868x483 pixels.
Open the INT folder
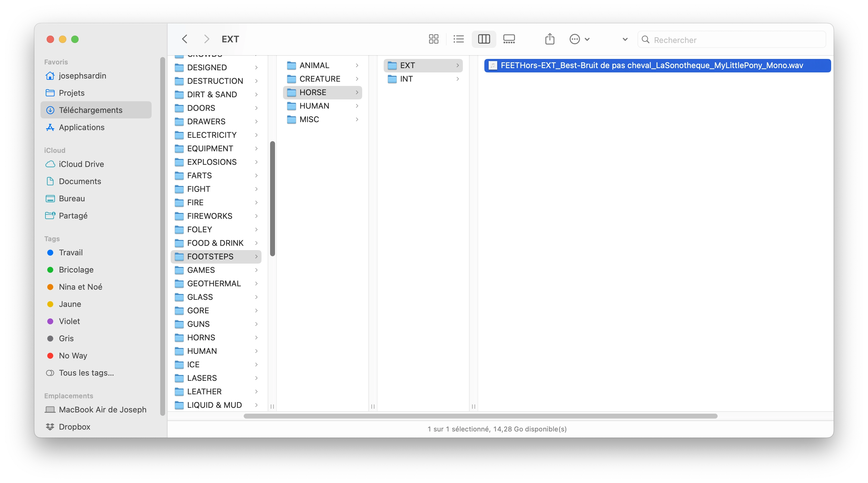tap(423, 79)
